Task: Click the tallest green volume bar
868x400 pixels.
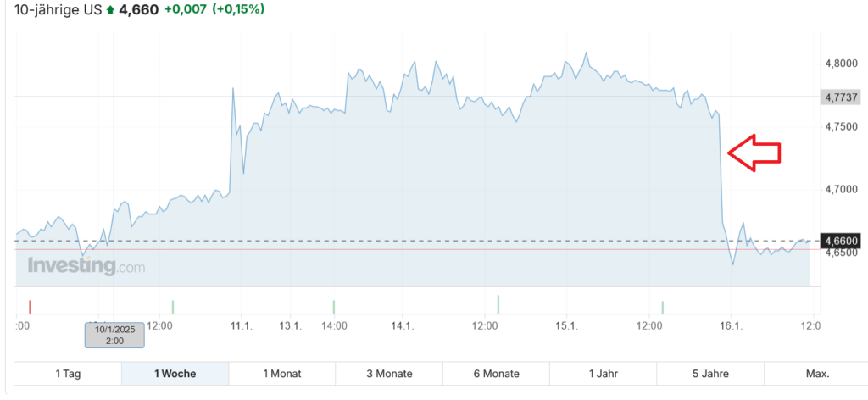Action: click(498, 304)
